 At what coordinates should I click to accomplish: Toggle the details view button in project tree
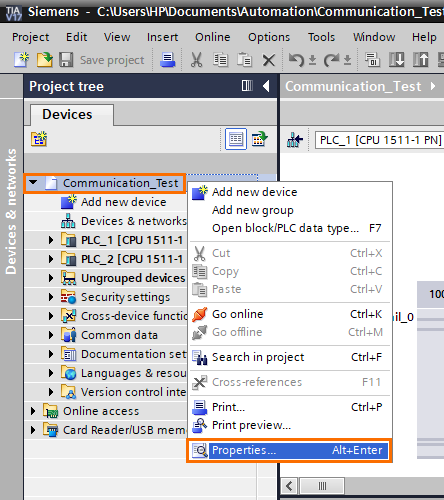pos(236,139)
